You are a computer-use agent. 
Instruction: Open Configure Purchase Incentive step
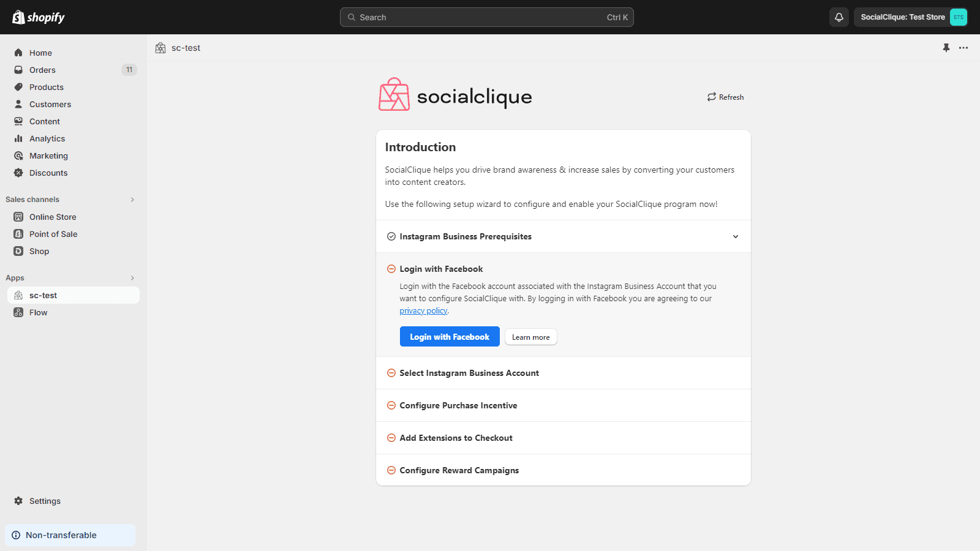pyautogui.click(x=458, y=405)
